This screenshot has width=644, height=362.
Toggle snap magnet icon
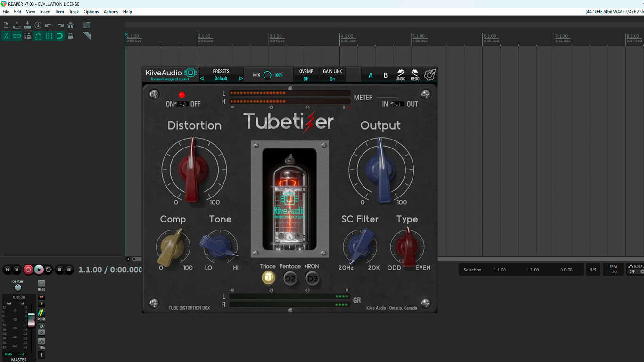tap(60, 36)
